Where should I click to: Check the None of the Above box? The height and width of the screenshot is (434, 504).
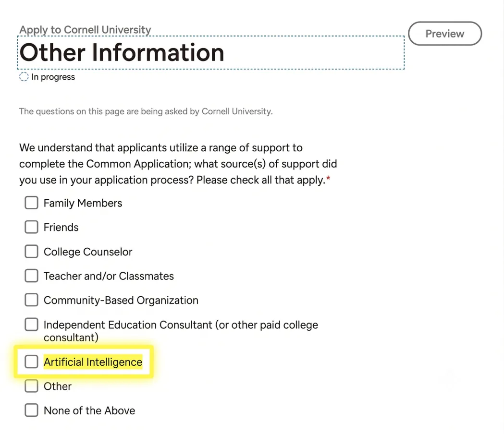coord(32,410)
